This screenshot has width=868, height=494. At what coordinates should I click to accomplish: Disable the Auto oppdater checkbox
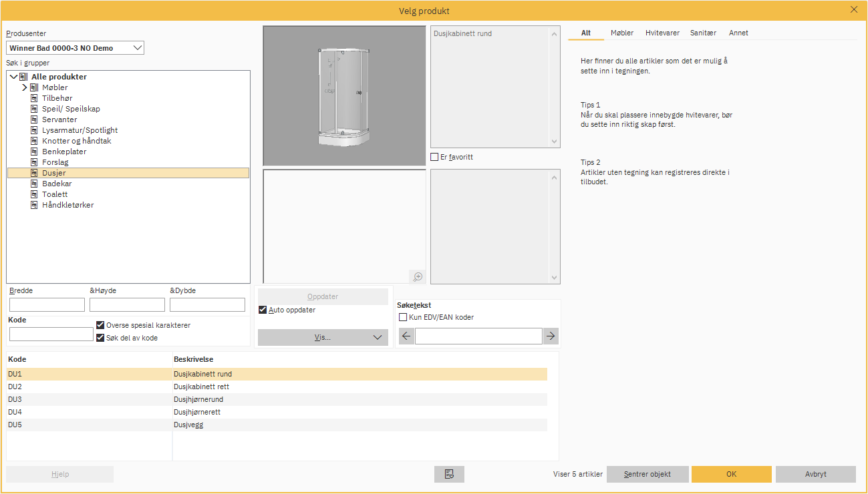263,310
